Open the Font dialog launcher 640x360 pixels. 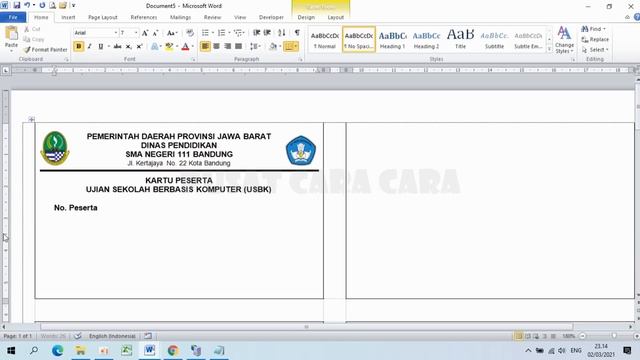pyautogui.click(x=193, y=60)
